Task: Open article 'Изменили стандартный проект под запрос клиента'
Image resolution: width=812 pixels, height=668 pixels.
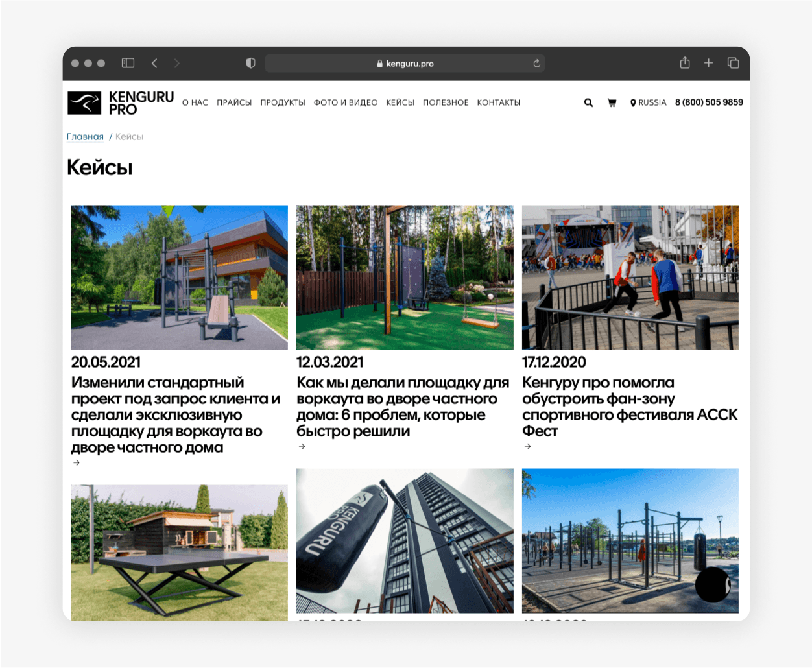Action: (176, 415)
